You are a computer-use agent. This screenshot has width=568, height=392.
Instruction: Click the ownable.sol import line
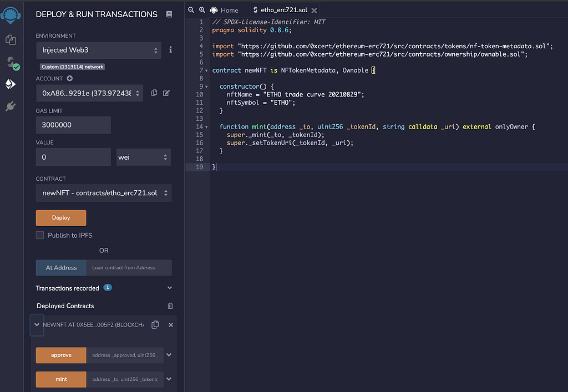coord(370,54)
